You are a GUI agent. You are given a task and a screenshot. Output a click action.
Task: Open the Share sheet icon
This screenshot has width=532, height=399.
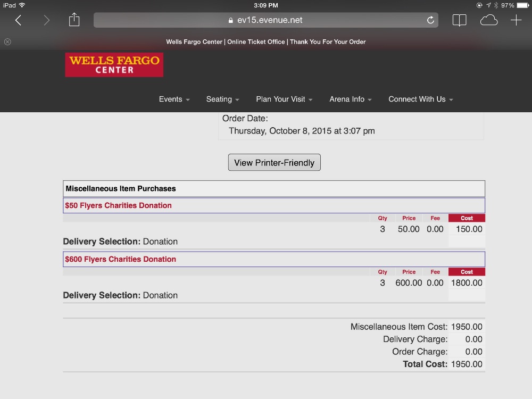[x=74, y=20]
